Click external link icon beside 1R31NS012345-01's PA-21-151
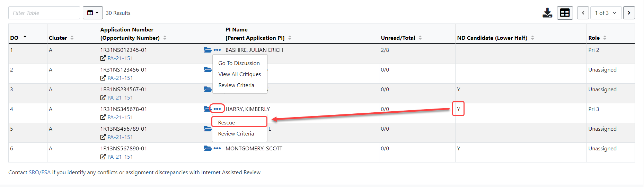Viewport: 644px width, 187px height. coord(103,58)
